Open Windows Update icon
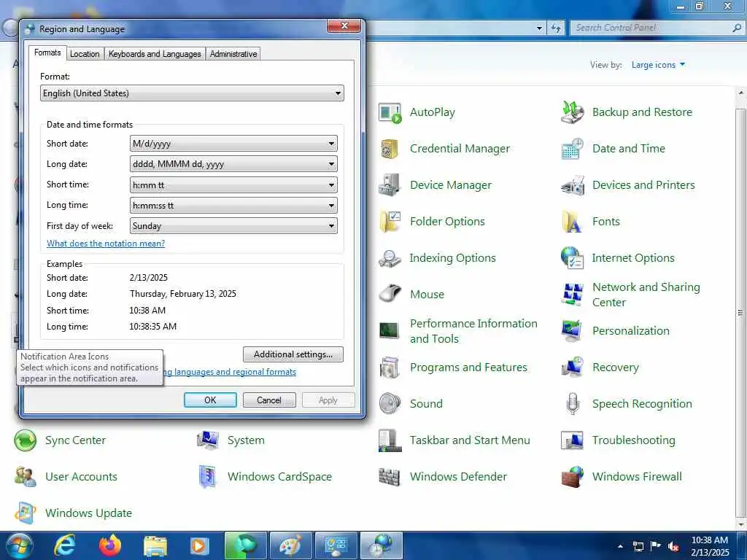Image resolution: width=747 pixels, height=560 pixels. tap(26, 513)
